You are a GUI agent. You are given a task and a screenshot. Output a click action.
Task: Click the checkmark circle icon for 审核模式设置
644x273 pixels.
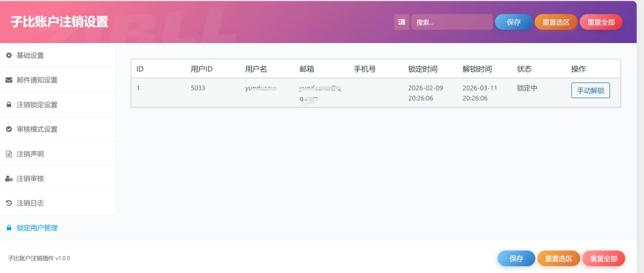[8, 129]
